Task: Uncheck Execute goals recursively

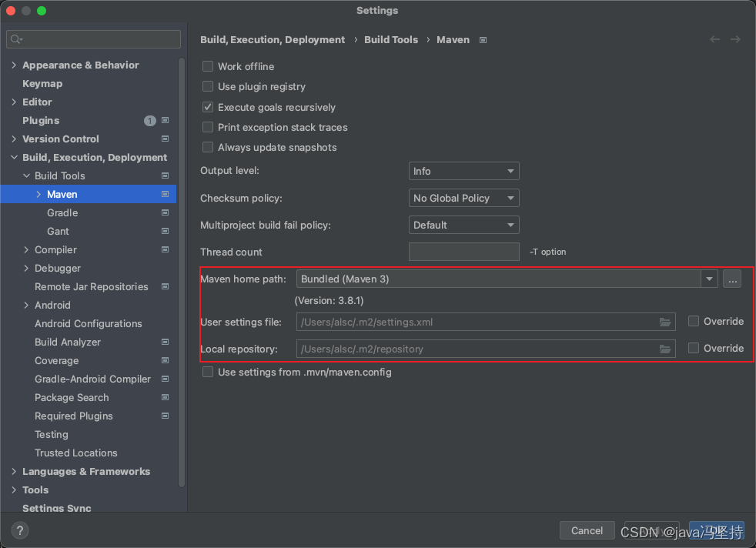Action: click(208, 107)
